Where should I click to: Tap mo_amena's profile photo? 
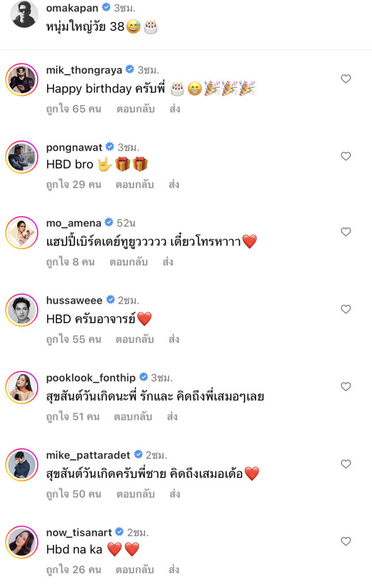coord(22,233)
